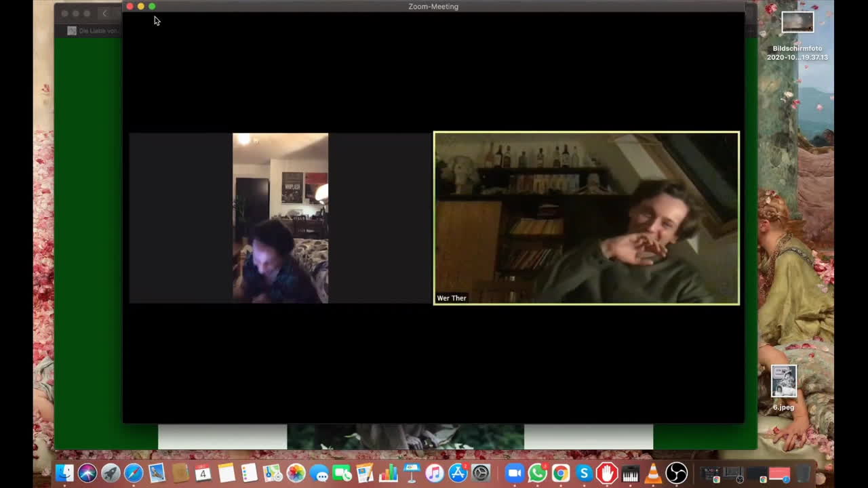Click the red stop-hand dock icon
Viewport: 868px width, 488px height.
coord(607,472)
